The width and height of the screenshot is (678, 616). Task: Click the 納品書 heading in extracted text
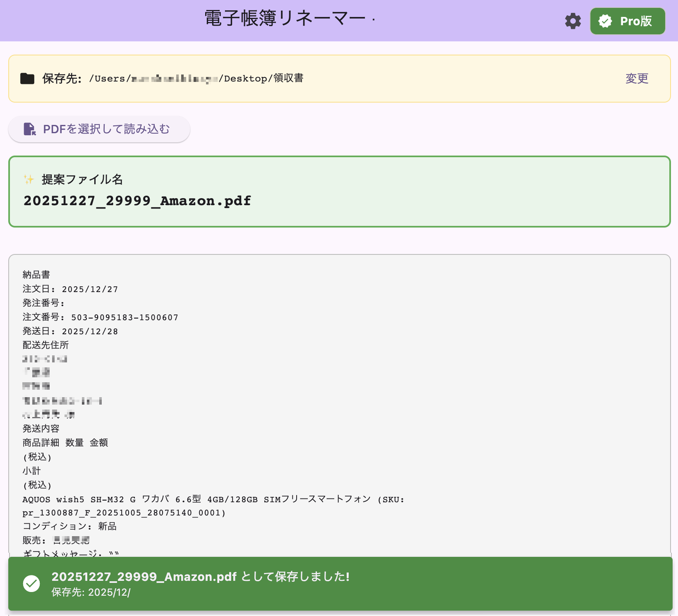point(36,275)
